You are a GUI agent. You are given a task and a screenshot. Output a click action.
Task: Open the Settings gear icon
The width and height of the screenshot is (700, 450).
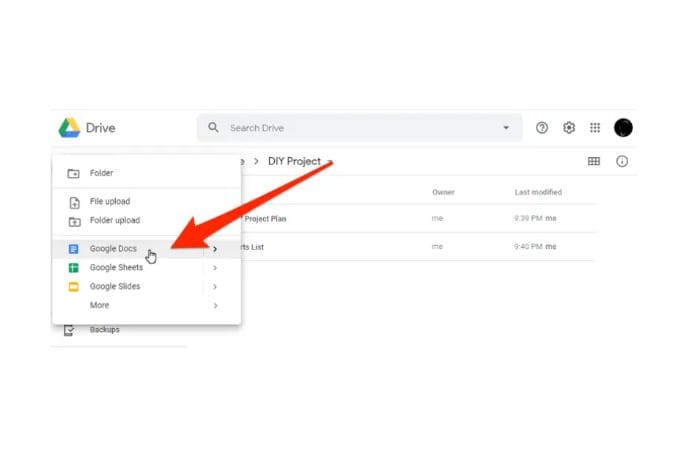point(569,128)
